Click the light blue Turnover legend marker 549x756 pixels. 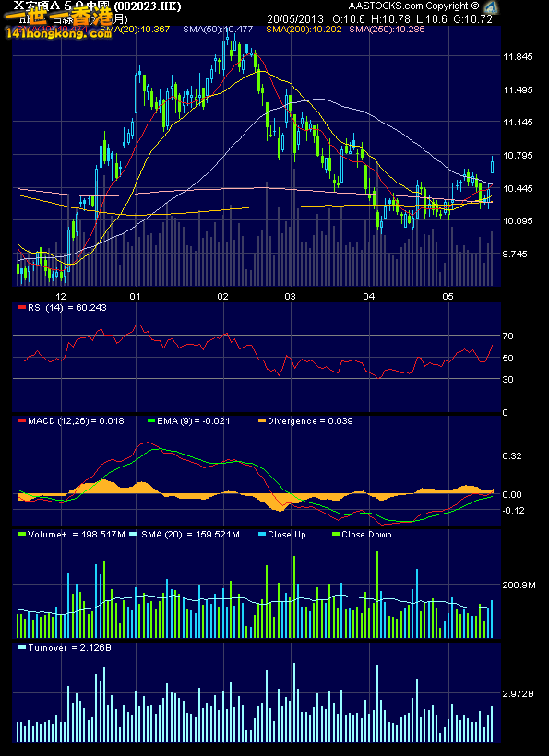(x=22, y=648)
